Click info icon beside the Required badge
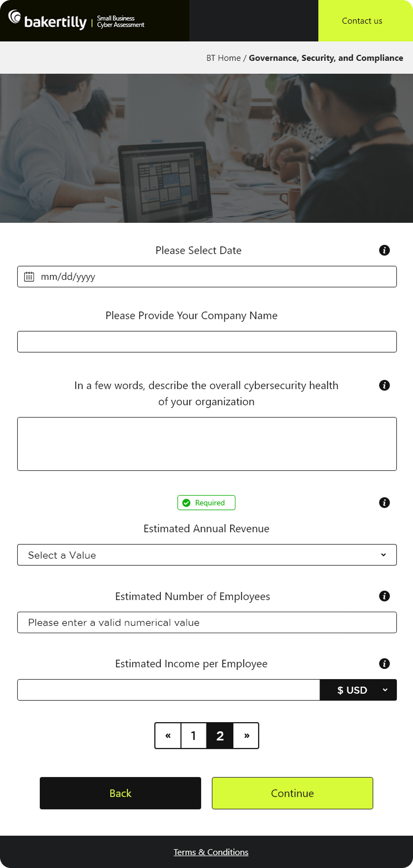413x868 pixels. (x=384, y=503)
